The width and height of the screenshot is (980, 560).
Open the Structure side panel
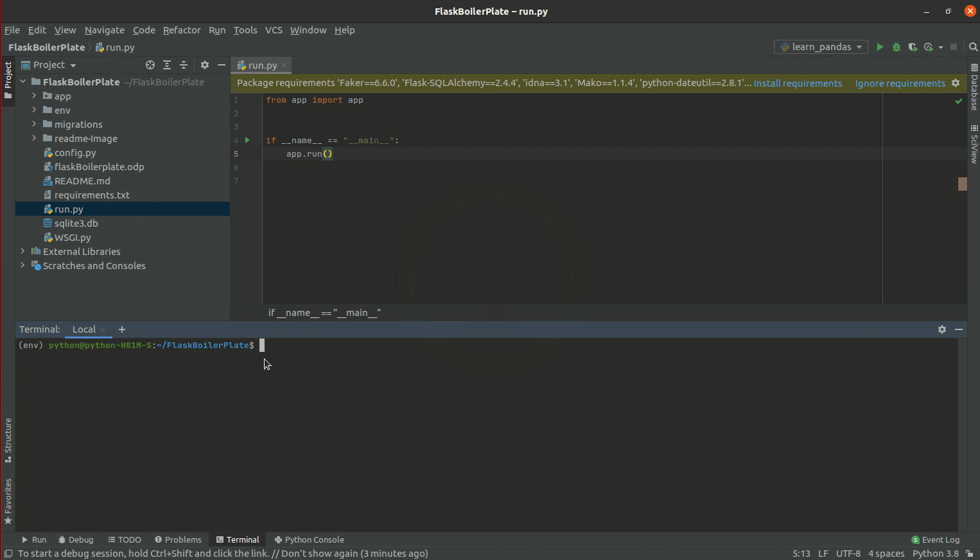pyautogui.click(x=8, y=441)
